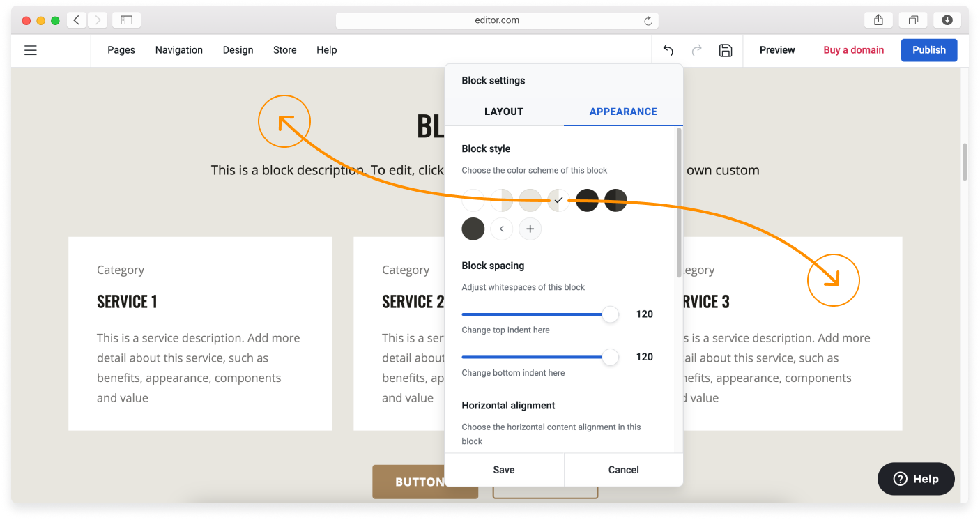Select the white and beige split style

502,200
